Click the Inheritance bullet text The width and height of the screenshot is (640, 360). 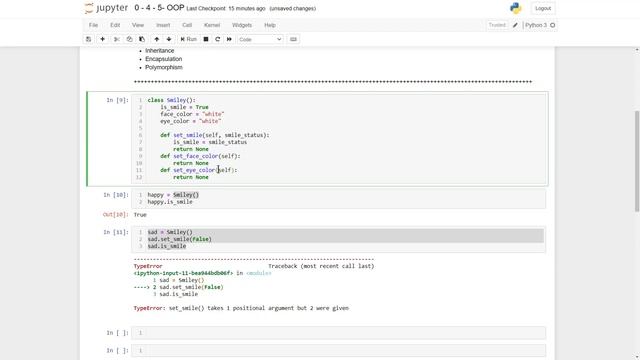pos(160,51)
